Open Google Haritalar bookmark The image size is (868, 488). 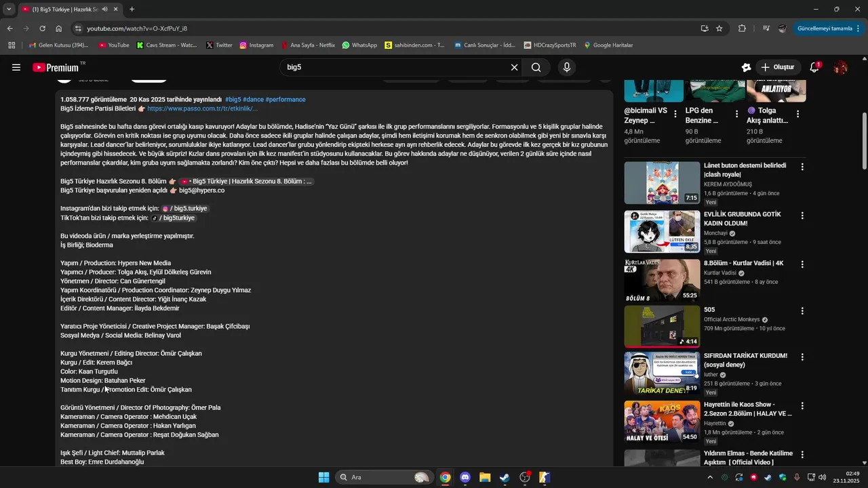[x=608, y=45]
